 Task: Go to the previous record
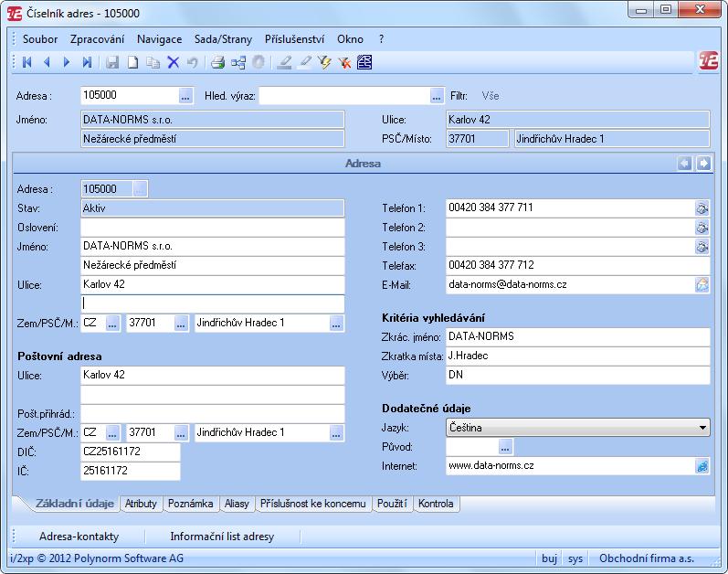47,62
